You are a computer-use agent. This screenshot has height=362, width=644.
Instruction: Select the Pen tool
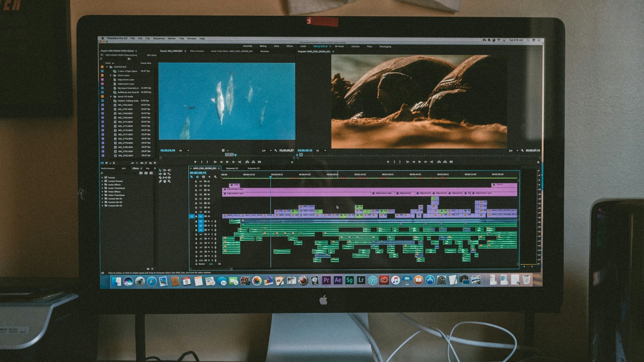(x=160, y=181)
